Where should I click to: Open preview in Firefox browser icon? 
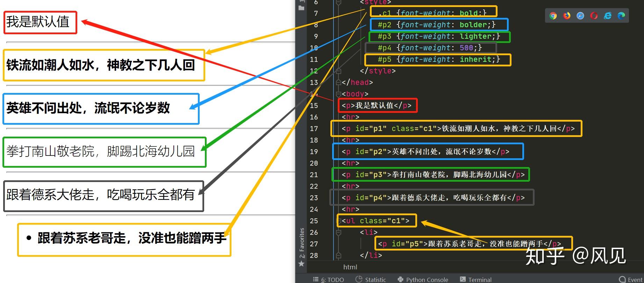click(x=567, y=16)
